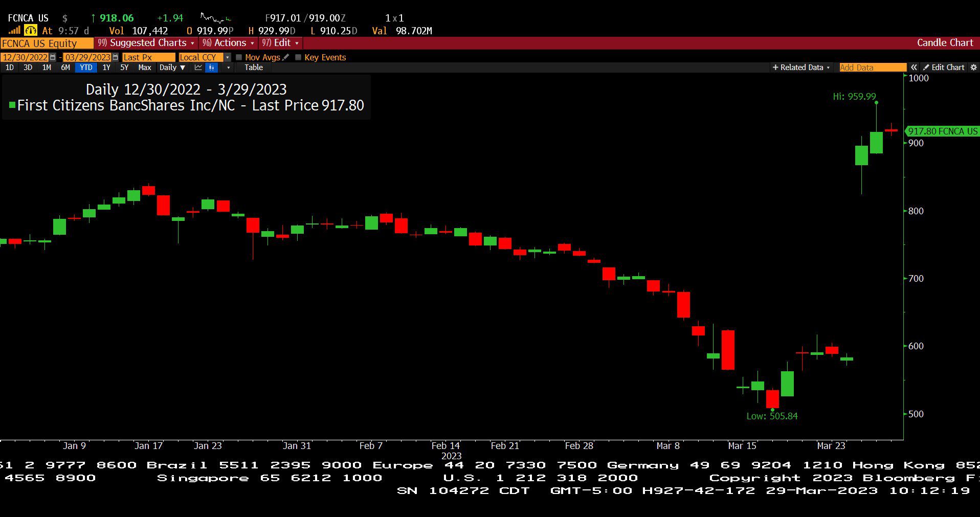Switch to line chart icon
980x517 pixels.
point(198,68)
